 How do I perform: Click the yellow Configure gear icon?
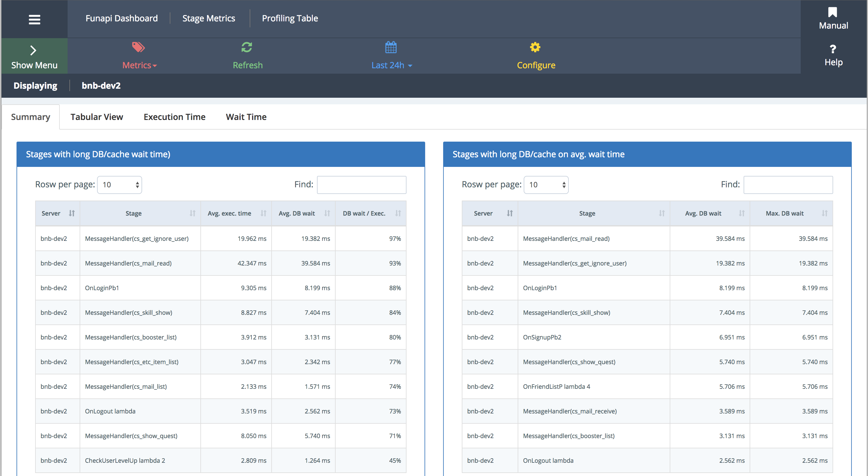535,47
